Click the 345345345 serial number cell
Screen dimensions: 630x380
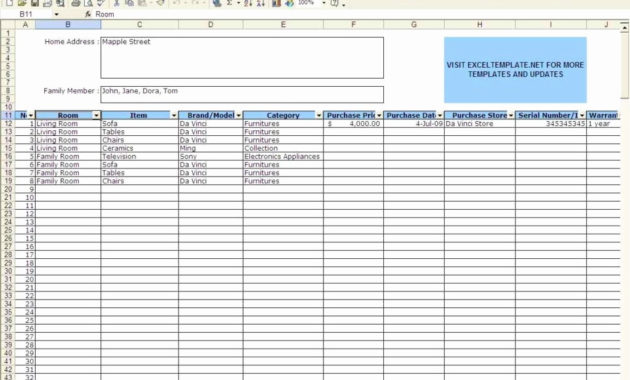pyautogui.click(x=550, y=124)
